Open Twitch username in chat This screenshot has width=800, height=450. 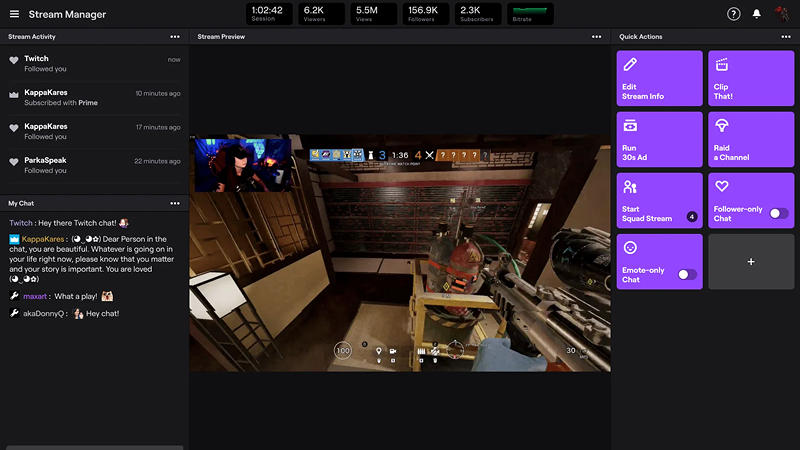coord(20,223)
